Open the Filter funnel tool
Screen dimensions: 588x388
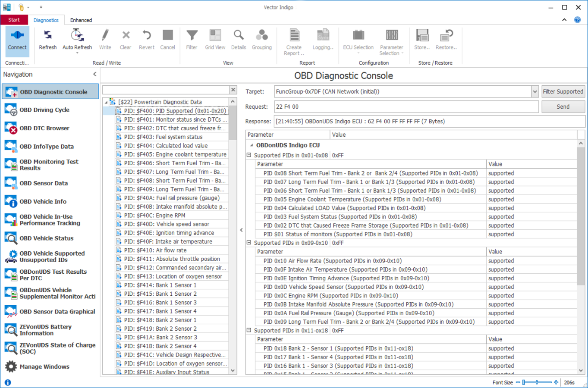(x=192, y=40)
